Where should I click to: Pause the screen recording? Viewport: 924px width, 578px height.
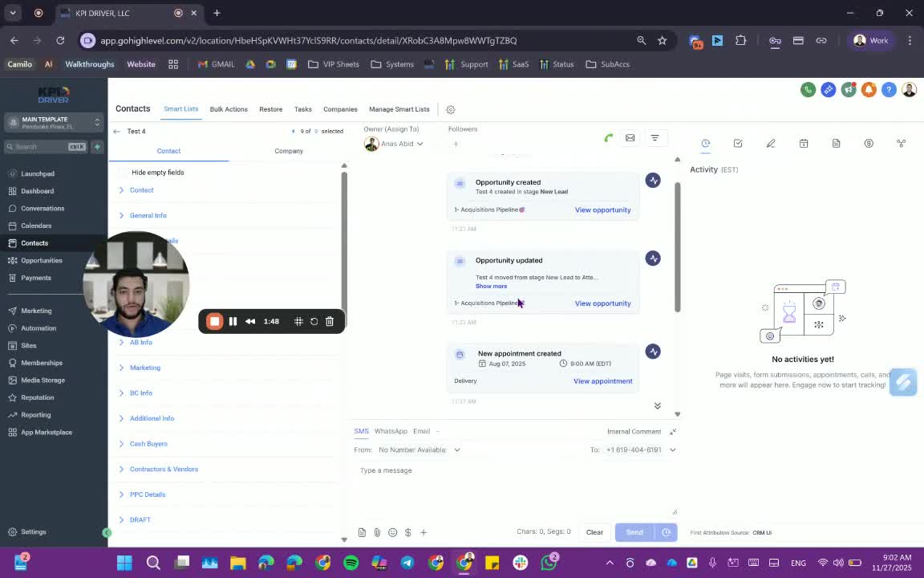pyautogui.click(x=233, y=321)
